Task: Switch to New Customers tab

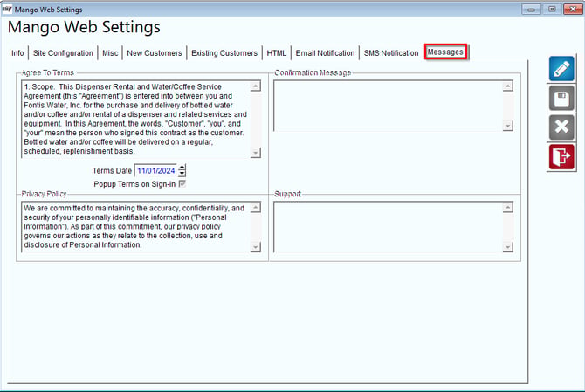Action: 155,53
